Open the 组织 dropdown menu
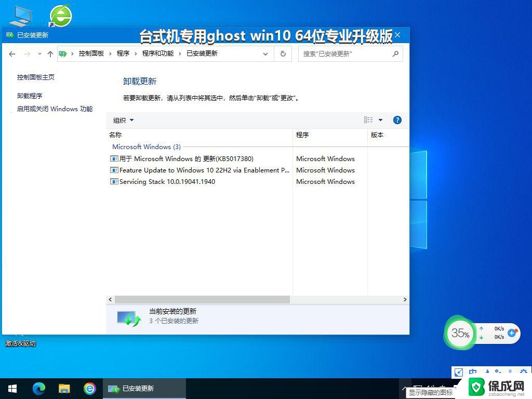Image resolution: width=532 pixels, height=399 pixels. click(124, 120)
